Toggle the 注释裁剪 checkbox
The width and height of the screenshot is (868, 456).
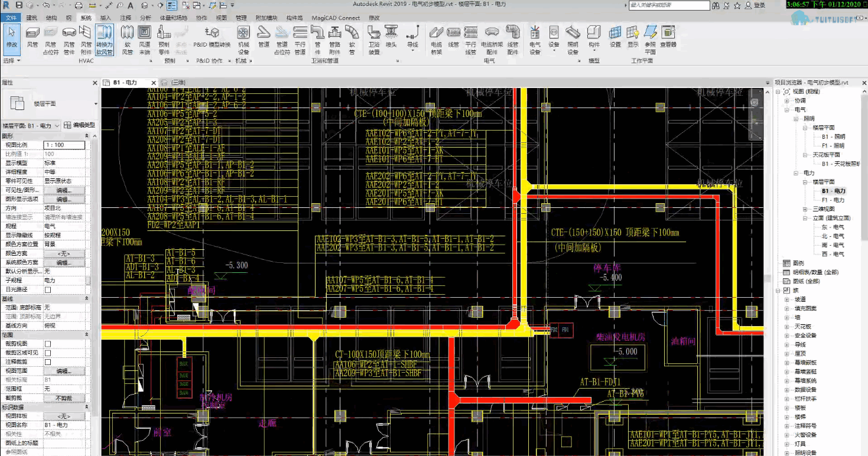coord(48,361)
